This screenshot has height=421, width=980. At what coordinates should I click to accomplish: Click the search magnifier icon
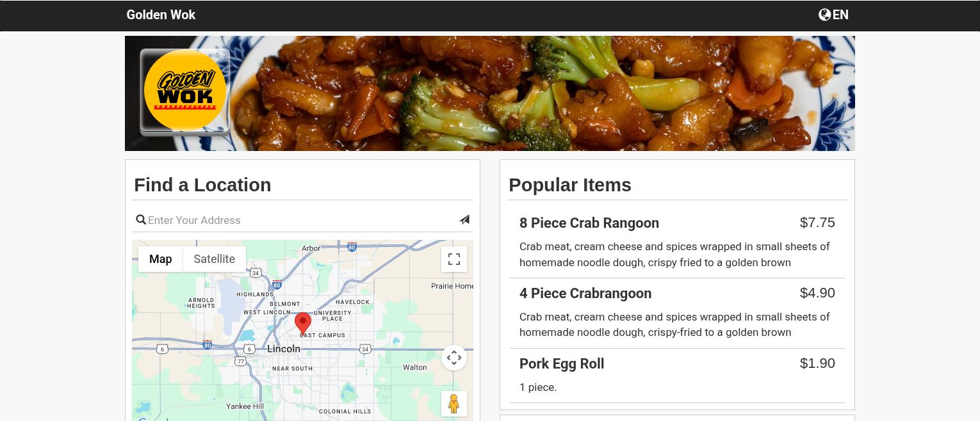pyautogui.click(x=141, y=220)
